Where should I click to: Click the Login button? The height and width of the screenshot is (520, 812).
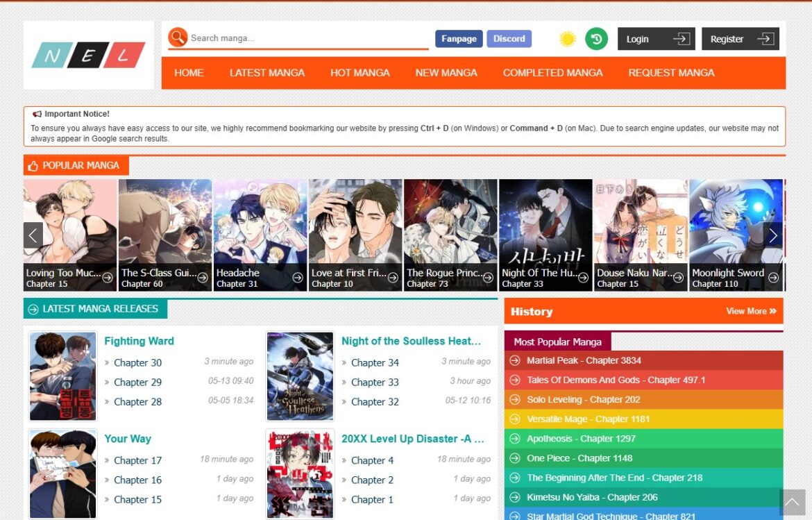[656, 39]
